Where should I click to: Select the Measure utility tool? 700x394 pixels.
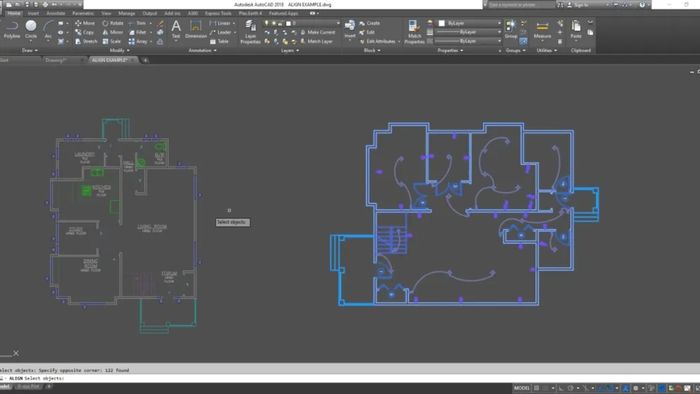pos(542,29)
